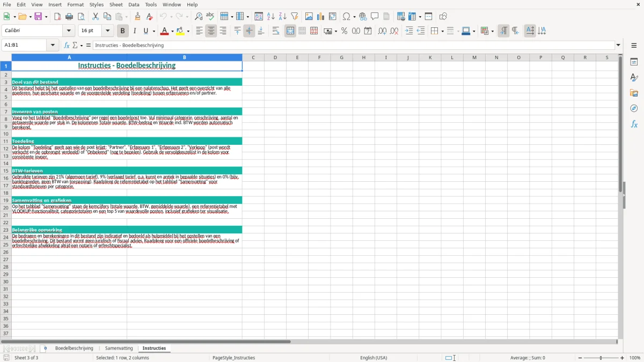644x362 pixels.
Task: Open the sidebar Properties panel
Action: pyautogui.click(x=634, y=62)
